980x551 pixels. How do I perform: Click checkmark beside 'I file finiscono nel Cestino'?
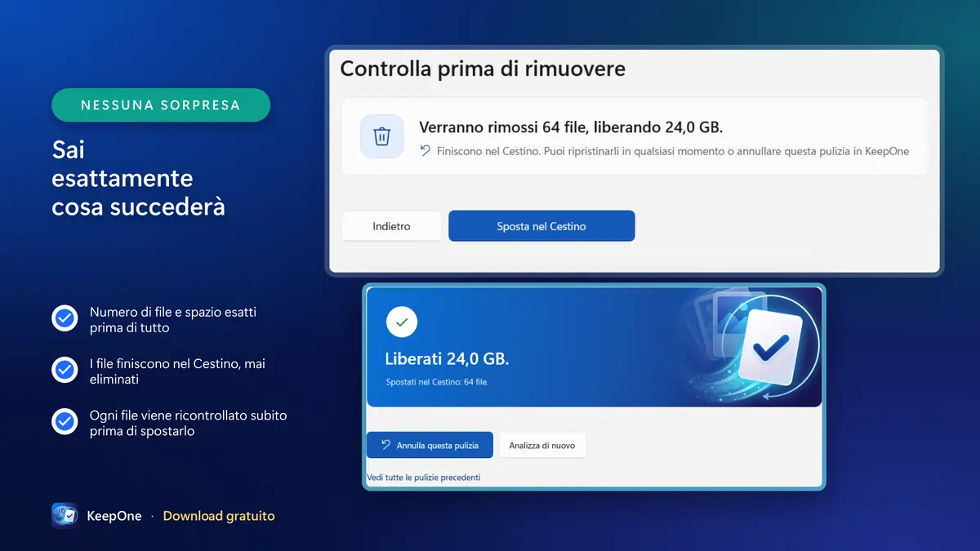(x=65, y=371)
